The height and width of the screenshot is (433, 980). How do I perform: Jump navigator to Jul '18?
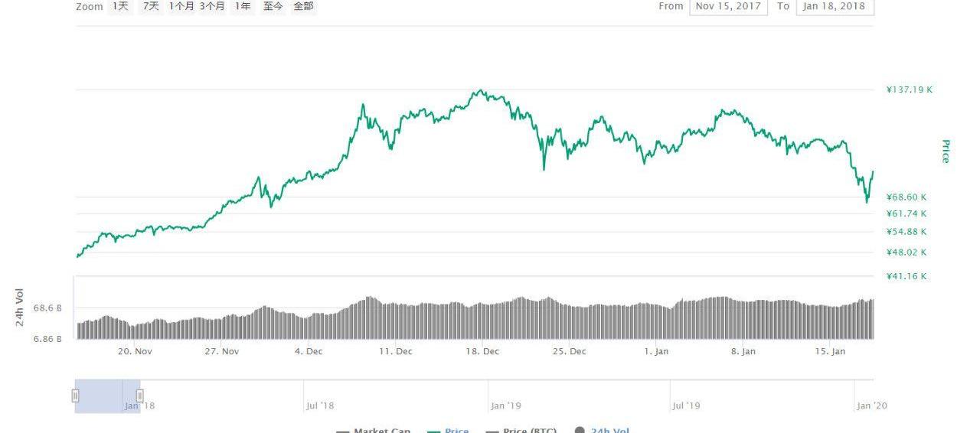[x=319, y=405]
